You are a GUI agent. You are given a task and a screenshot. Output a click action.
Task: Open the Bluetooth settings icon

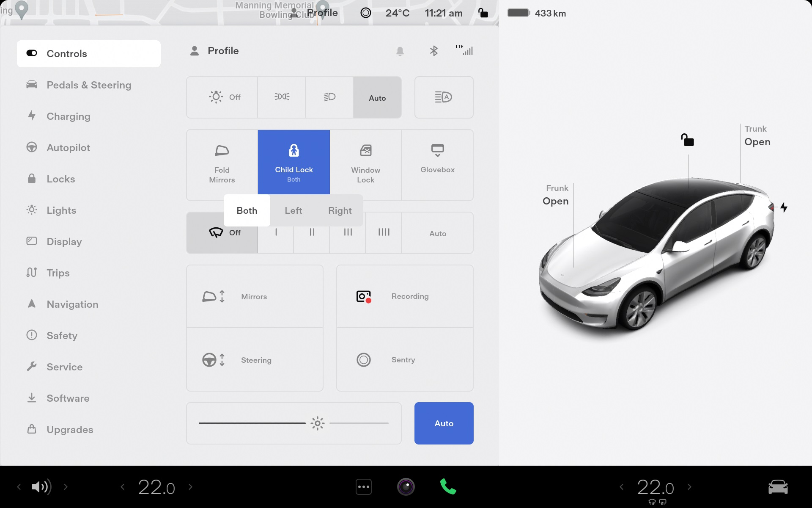coord(433,51)
